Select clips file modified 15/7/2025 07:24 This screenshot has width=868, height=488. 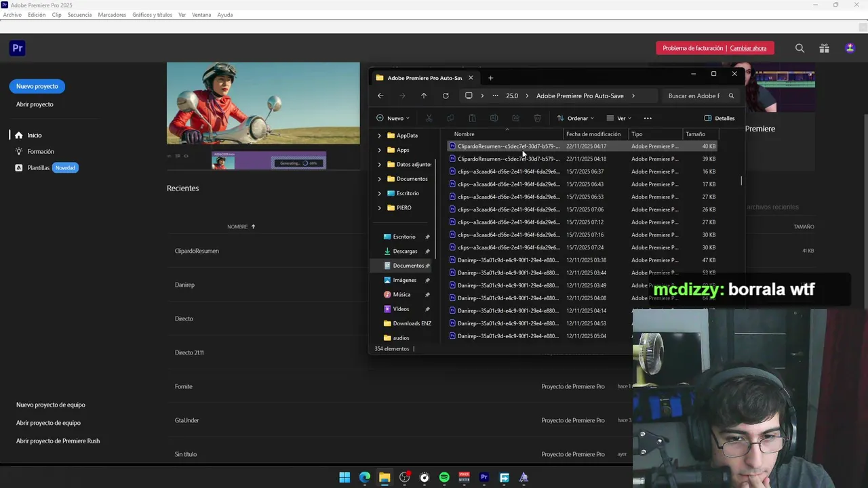(x=583, y=247)
